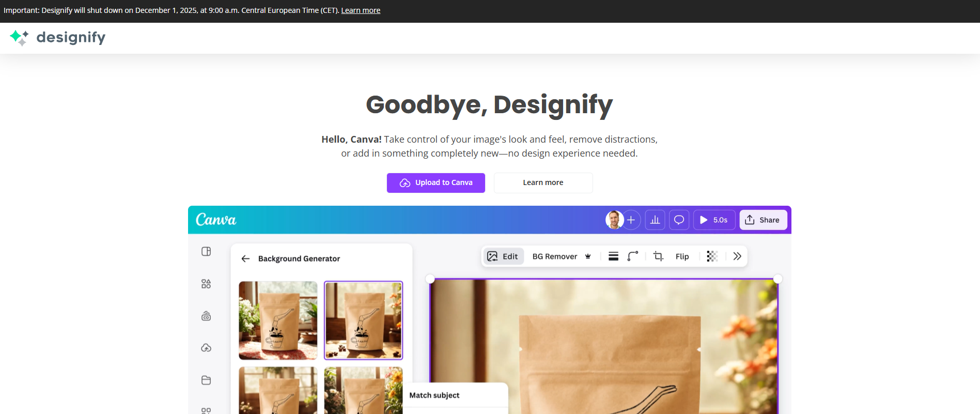This screenshot has width=980, height=414.
Task: Select the first generated background thumbnail
Action: pos(278,320)
